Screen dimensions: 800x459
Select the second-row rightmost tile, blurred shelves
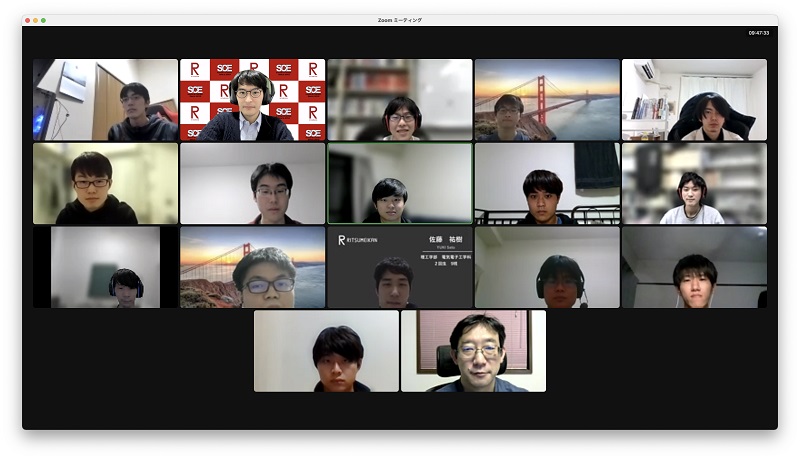click(x=694, y=183)
